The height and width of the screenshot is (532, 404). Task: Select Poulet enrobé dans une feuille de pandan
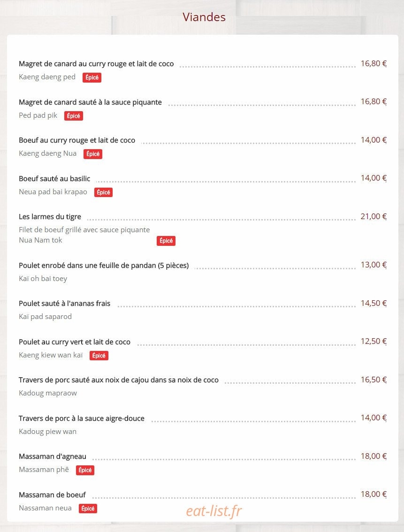tap(104, 266)
